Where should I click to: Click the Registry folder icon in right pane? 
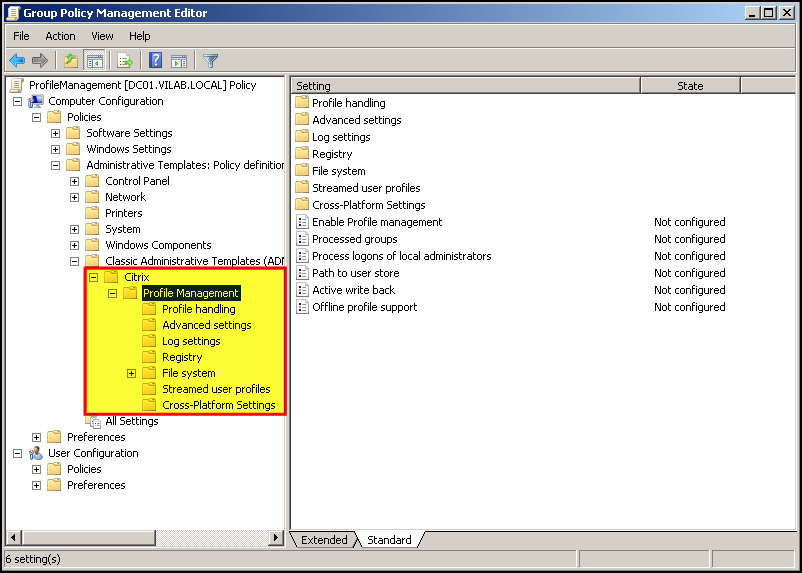pyautogui.click(x=302, y=153)
